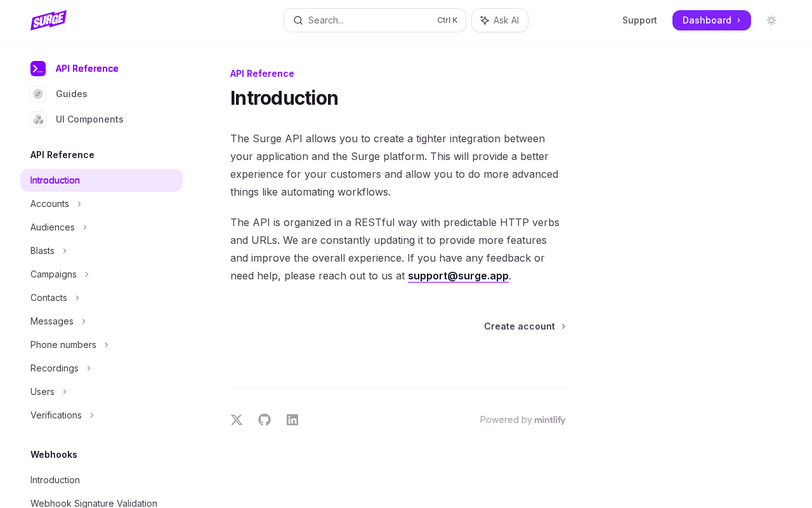Open the LinkedIn footer icon
This screenshot has height=508, width=812.
pos(292,420)
